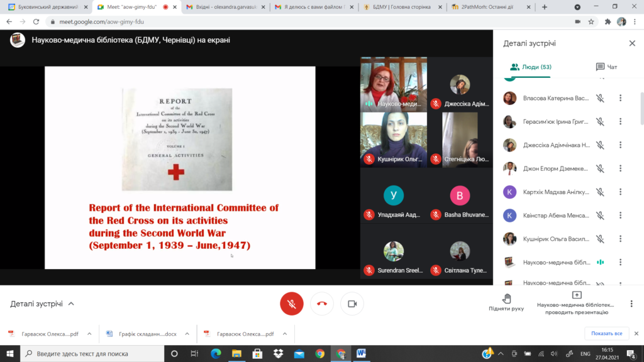Open options menu for Герасим'юк Ірина
This screenshot has width=644, height=362.
coord(621,121)
